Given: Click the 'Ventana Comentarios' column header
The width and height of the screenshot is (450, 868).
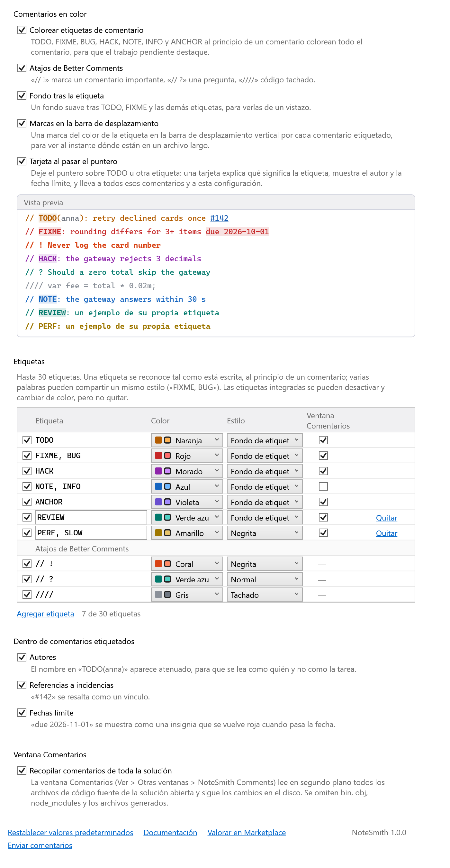Looking at the screenshot, I should click(328, 421).
